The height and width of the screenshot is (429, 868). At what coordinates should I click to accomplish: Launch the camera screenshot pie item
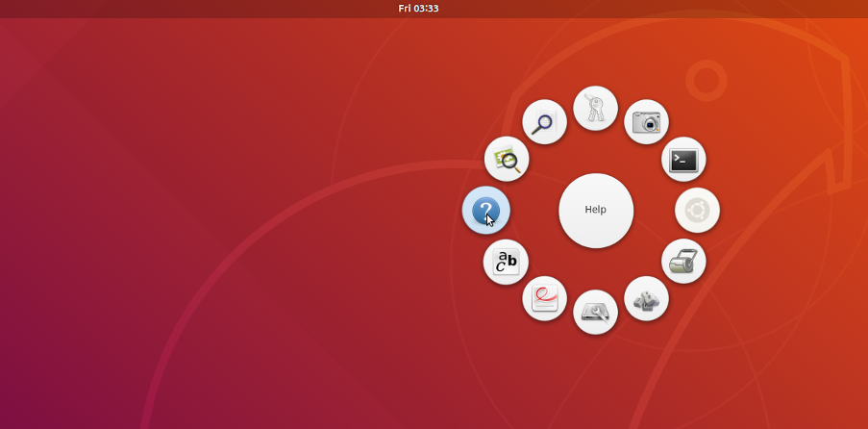pyautogui.click(x=646, y=122)
